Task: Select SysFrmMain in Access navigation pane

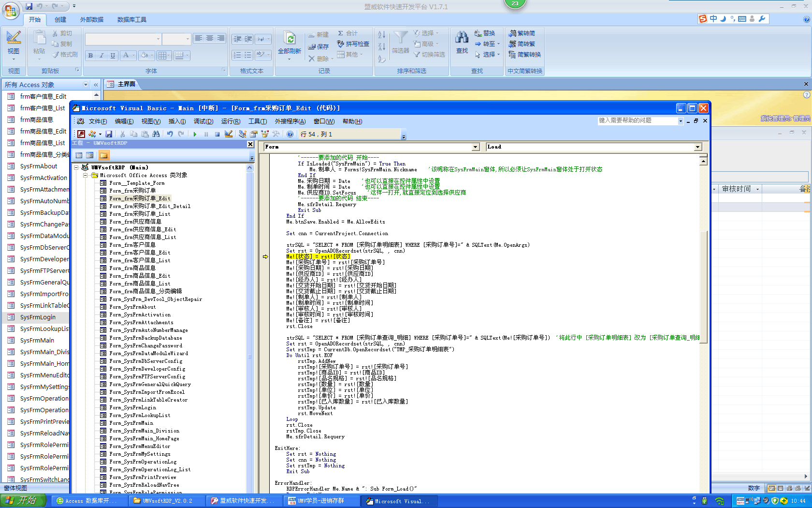Action: [x=37, y=341]
